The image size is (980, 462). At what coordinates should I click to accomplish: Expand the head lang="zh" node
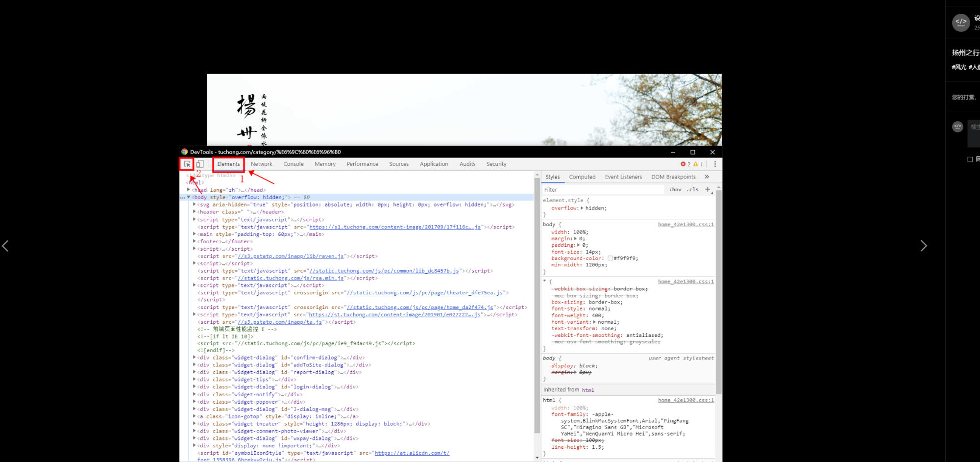point(189,190)
